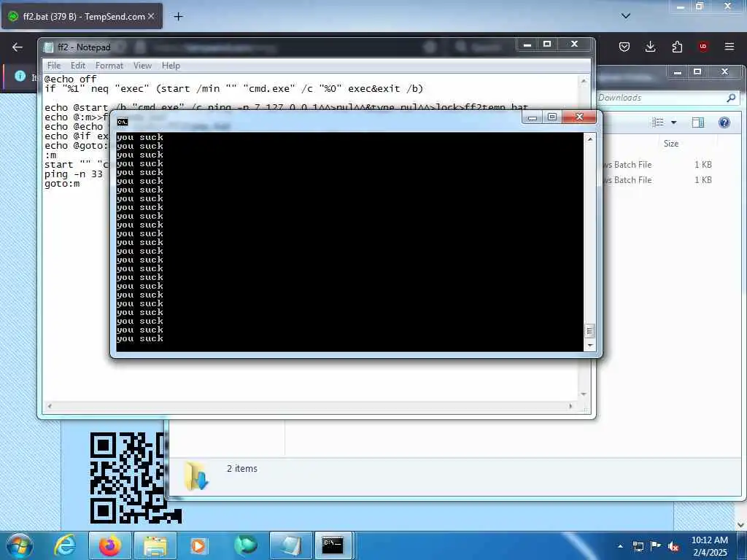Click the info icon in the browser page
747x560 pixels.
[x=20, y=76]
